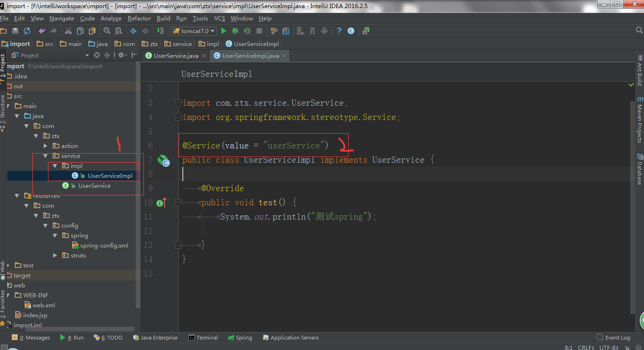Image resolution: width=644 pixels, height=350 pixels.
Task: Start debugging with the bug icon
Action: pyautogui.click(x=235, y=31)
